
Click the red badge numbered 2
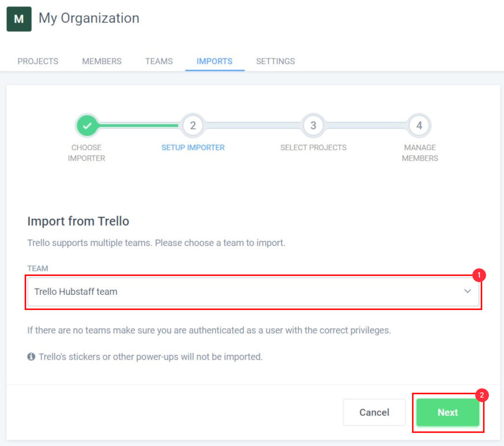482,395
